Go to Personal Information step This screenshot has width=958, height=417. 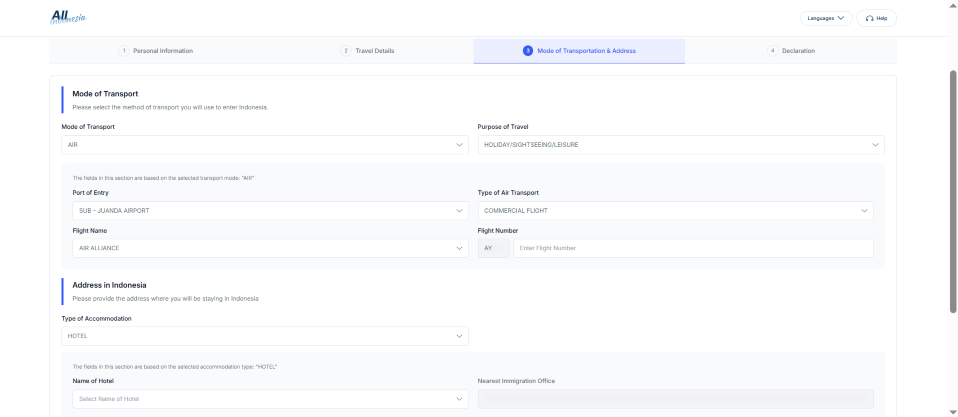[156, 51]
